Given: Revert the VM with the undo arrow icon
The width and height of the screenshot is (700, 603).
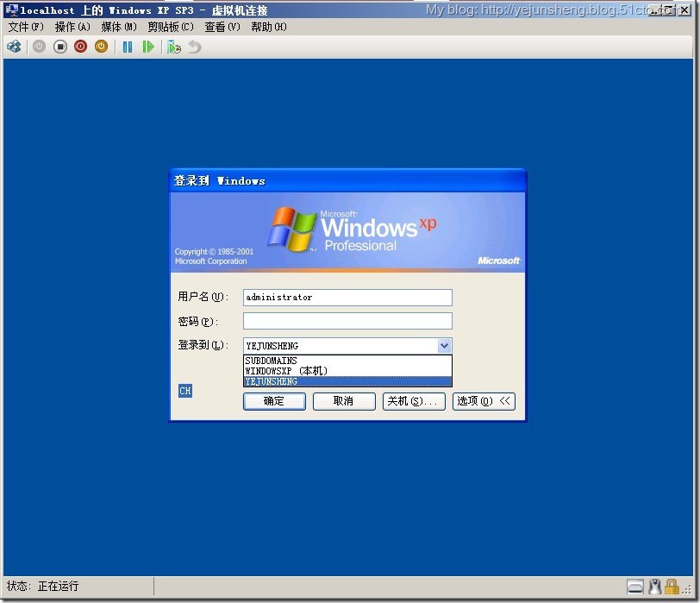Looking at the screenshot, I should click(194, 47).
